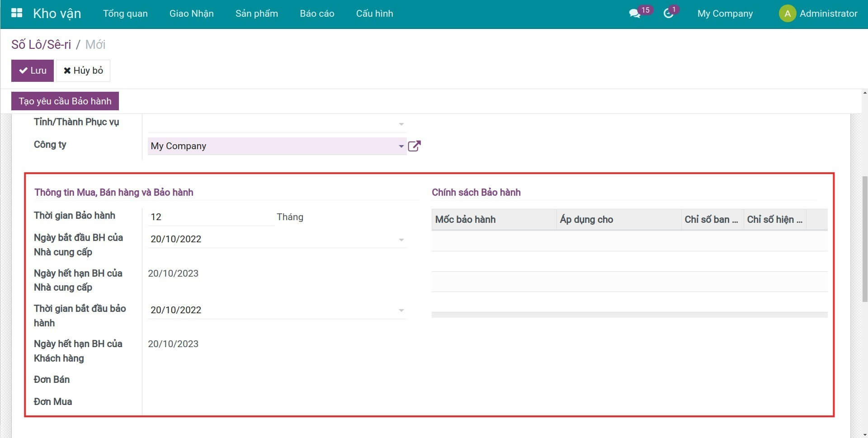Open the external link icon beside Công ty
The width and height of the screenshot is (868, 438).
pos(414,146)
